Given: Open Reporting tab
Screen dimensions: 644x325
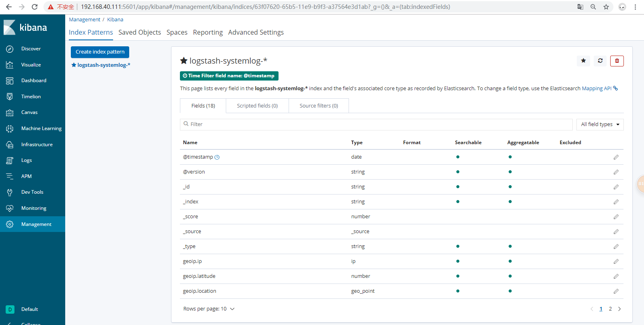Looking at the screenshot, I should 208,32.
